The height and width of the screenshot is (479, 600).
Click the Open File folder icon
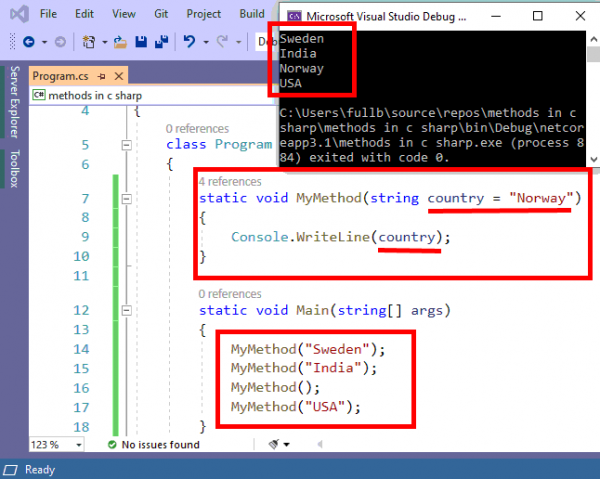(120, 42)
